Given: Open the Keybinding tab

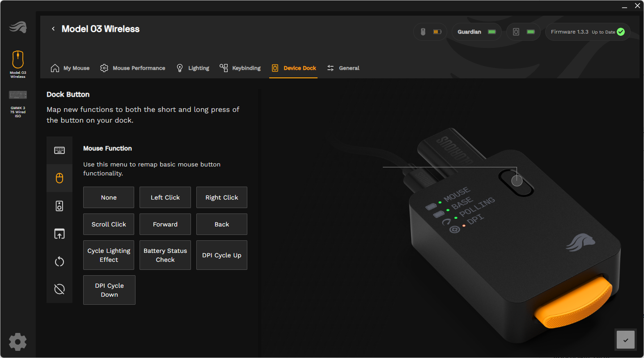Looking at the screenshot, I should pos(240,68).
